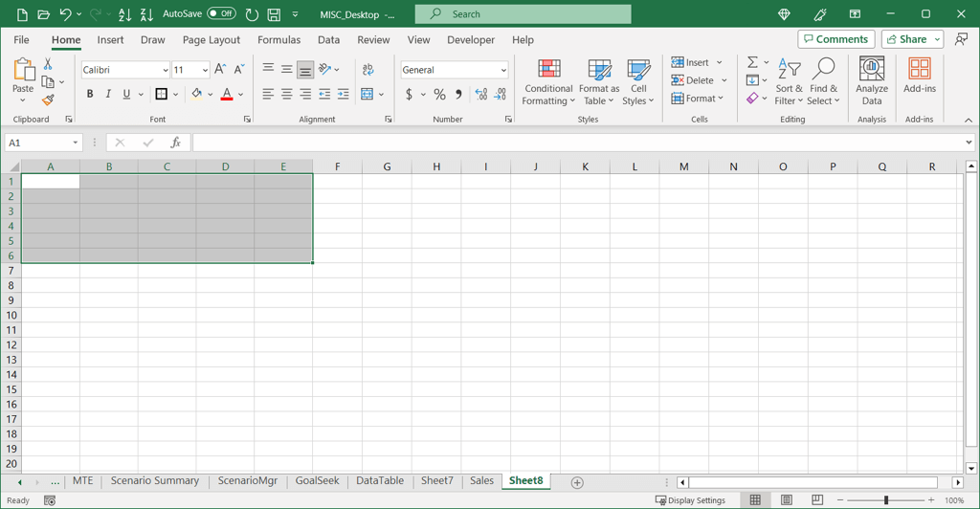Image resolution: width=980 pixels, height=509 pixels.
Task: Switch to the GoalSeek sheet tab
Action: click(317, 481)
